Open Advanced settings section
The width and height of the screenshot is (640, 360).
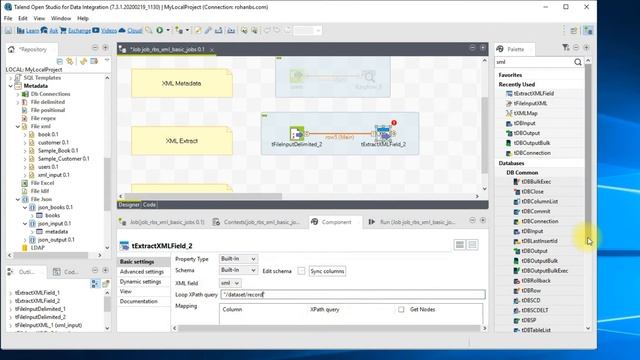point(142,272)
